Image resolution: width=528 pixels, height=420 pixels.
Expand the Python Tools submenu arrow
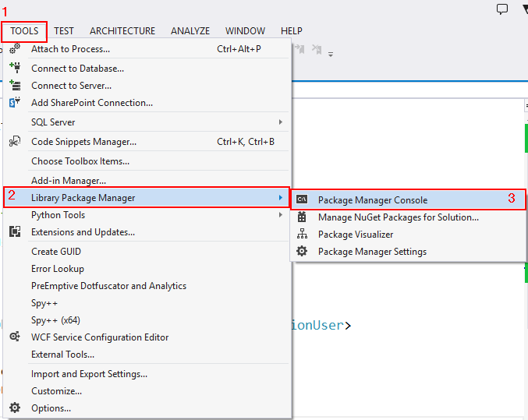tap(281, 215)
